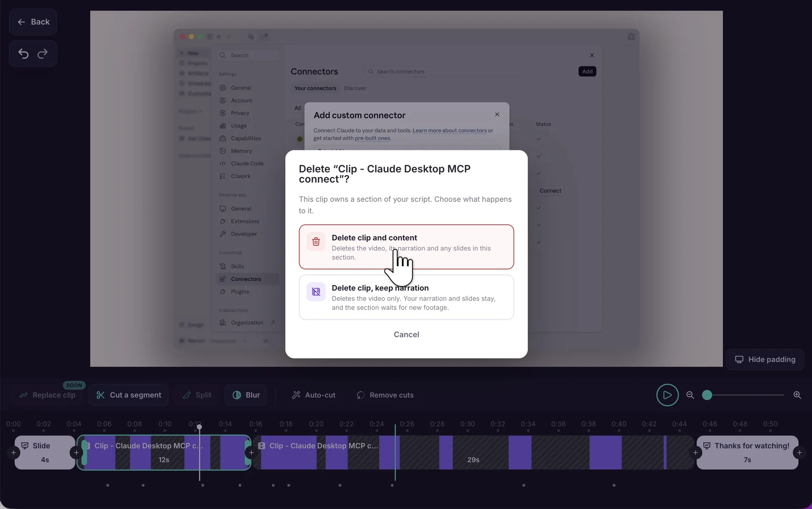
Task: Click Cut a segment tool
Action: pyautogui.click(x=129, y=395)
